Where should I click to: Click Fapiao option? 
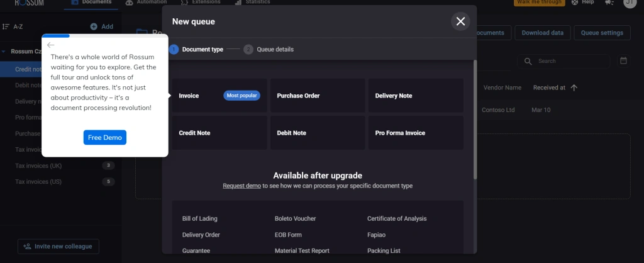376,235
